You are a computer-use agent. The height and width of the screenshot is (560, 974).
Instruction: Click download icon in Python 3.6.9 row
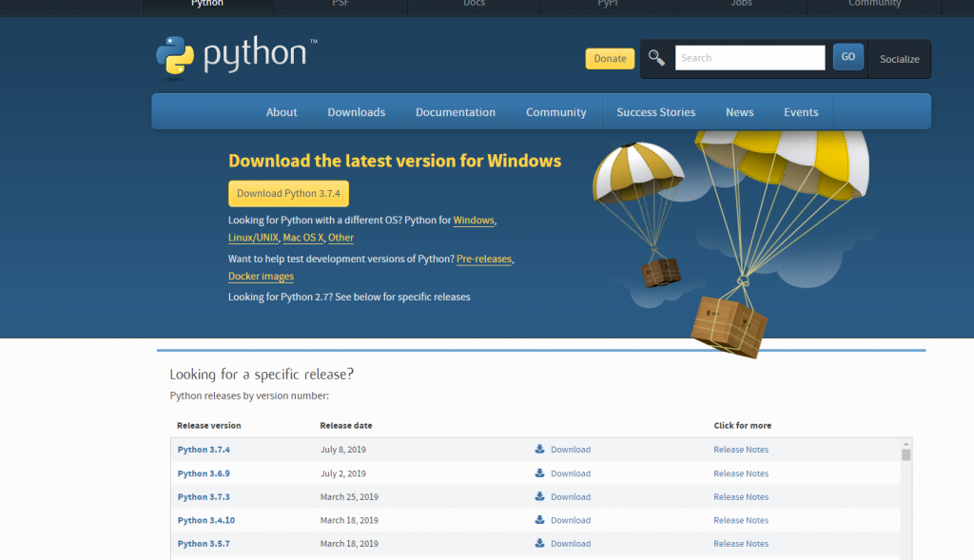tap(540, 473)
